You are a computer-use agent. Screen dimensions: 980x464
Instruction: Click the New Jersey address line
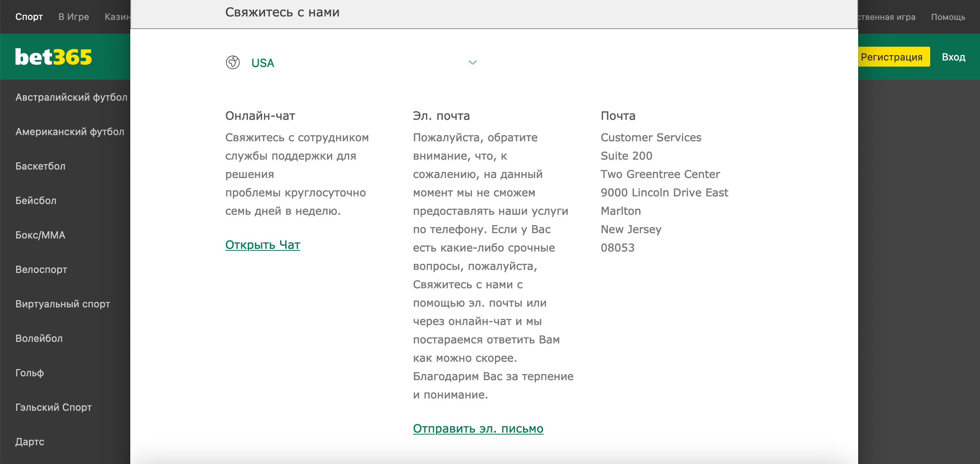point(631,229)
